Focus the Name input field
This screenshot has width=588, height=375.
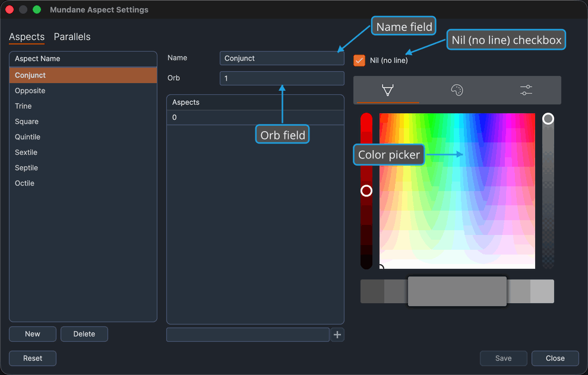pyautogui.click(x=282, y=58)
